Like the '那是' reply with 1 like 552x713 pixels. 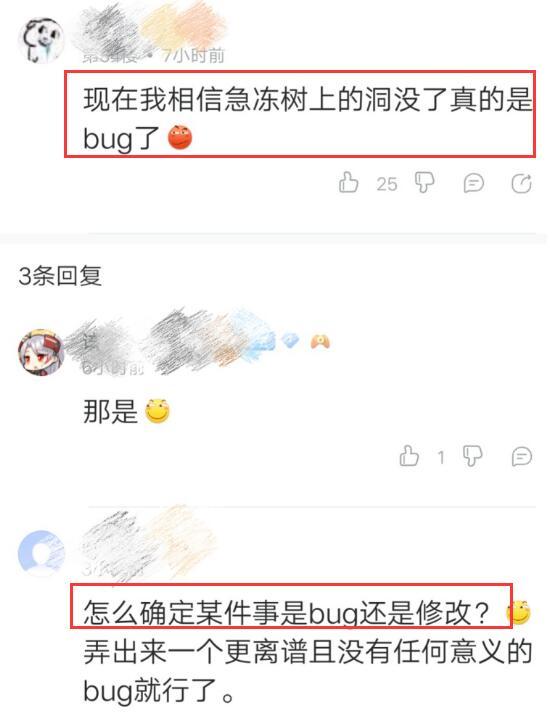pyautogui.click(x=409, y=456)
